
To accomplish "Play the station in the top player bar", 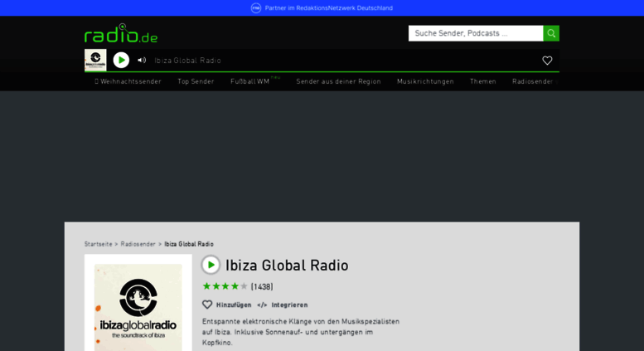I will 121,61.
